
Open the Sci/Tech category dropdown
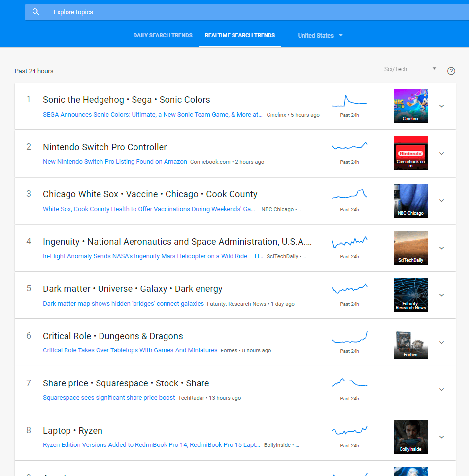(410, 69)
